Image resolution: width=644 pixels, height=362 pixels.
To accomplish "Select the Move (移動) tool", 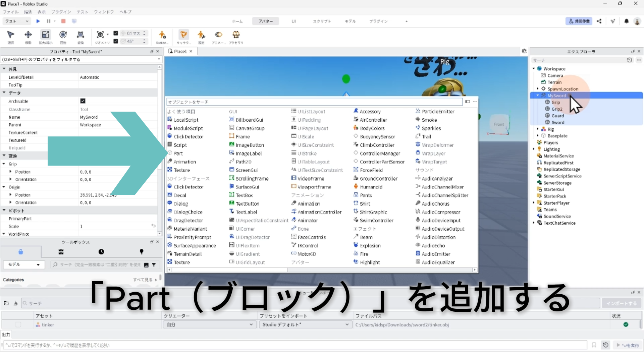I will [x=28, y=35].
